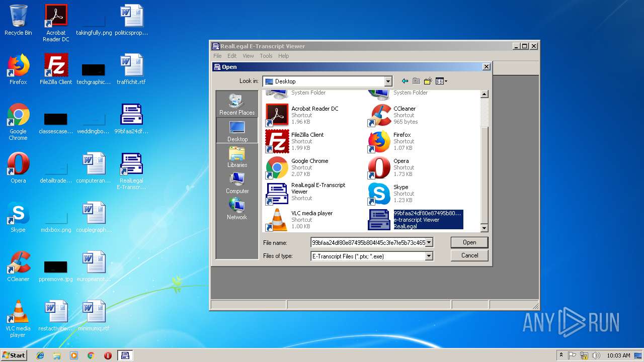
Task: Select RealLegal E-Transcript Viewer shortcut in list
Action: point(306,194)
